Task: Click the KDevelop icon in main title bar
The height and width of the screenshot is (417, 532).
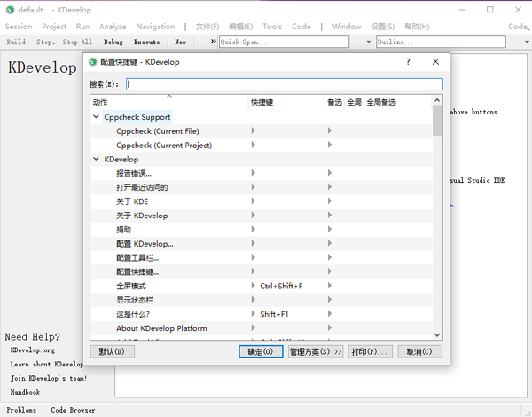Action: point(10,10)
